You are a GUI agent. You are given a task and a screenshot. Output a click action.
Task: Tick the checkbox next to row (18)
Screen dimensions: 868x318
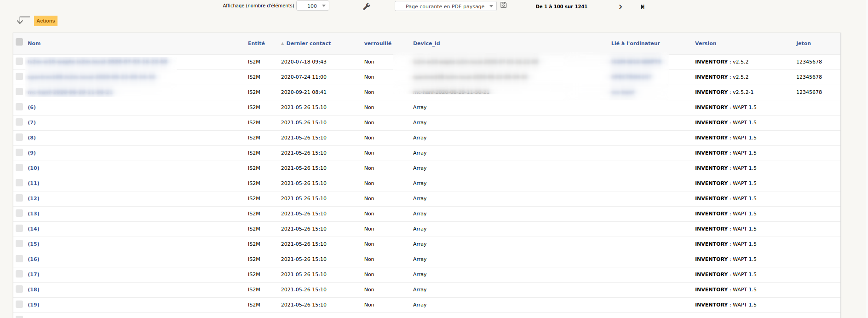[19, 289]
